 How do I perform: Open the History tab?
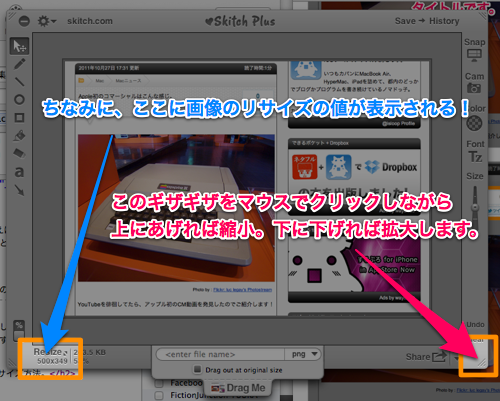[444, 21]
